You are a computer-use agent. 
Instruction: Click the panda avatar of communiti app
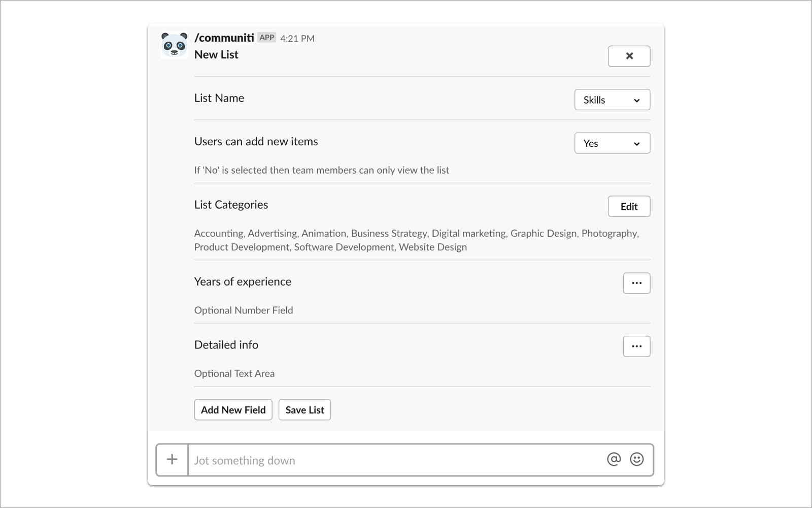click(174, 45)
